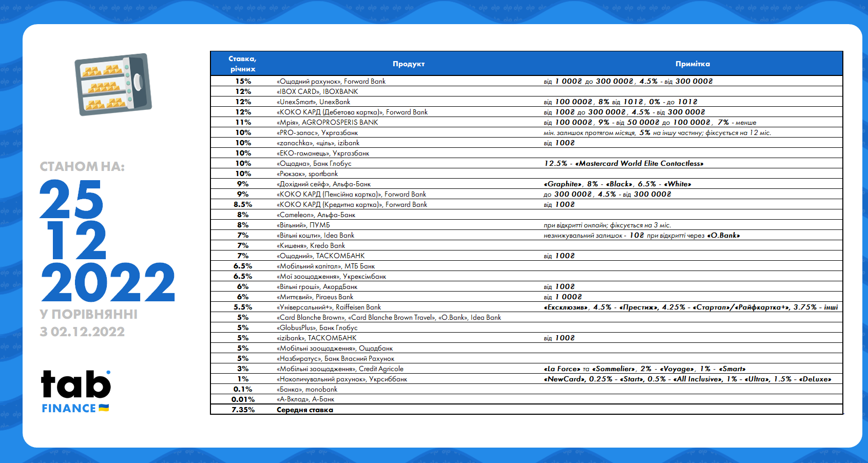Select '«UnexSmart», UnexBank' product cell
The width and height of the screenshot is (868, 463).
click(313, 102)
